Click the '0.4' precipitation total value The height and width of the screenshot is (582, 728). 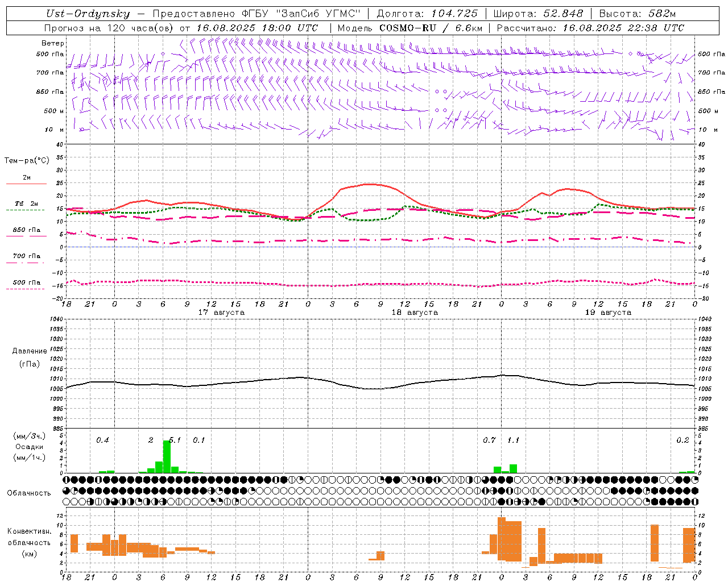click(102, 440)
